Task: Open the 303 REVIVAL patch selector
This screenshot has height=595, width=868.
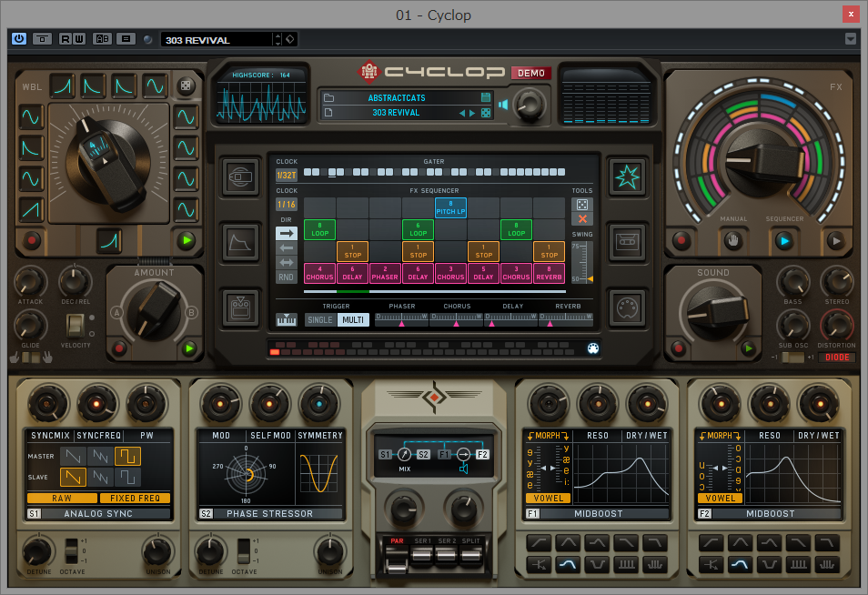Action: 395,112
